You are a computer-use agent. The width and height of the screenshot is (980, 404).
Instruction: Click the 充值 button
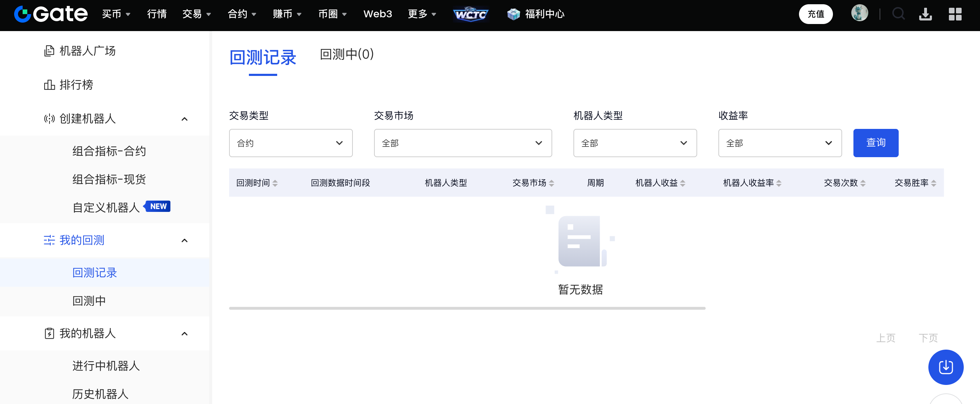pos(815,14)
